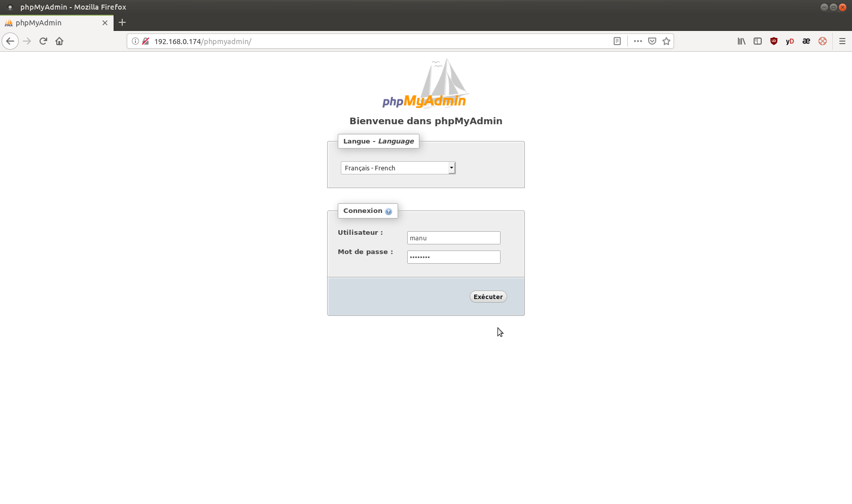Viewport: 852px width, 504px height.
Task: Toggle Reader View in address bar
Action: (617, 41)
